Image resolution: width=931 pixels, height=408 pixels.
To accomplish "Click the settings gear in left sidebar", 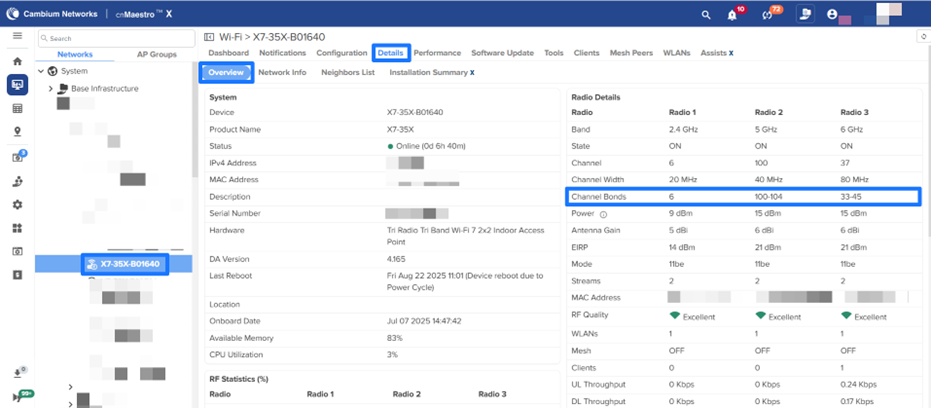I will (x=17, y=204).
